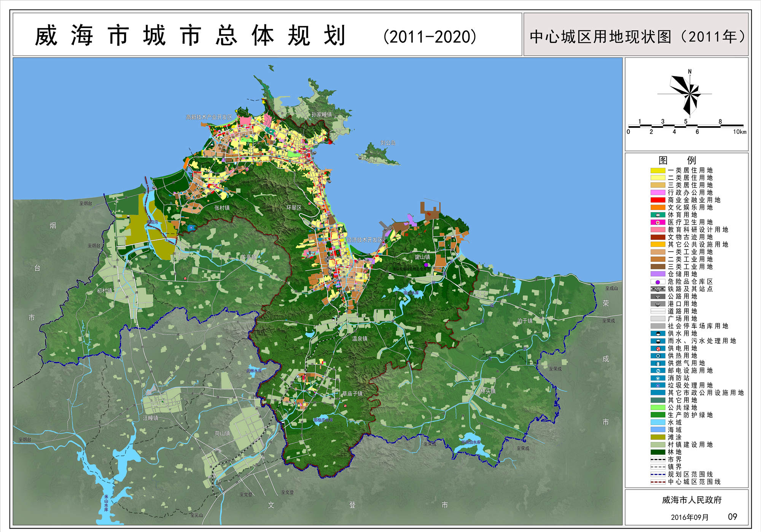Click the 海域 blue swatch
Screen dimensions: 761x532
658,430
